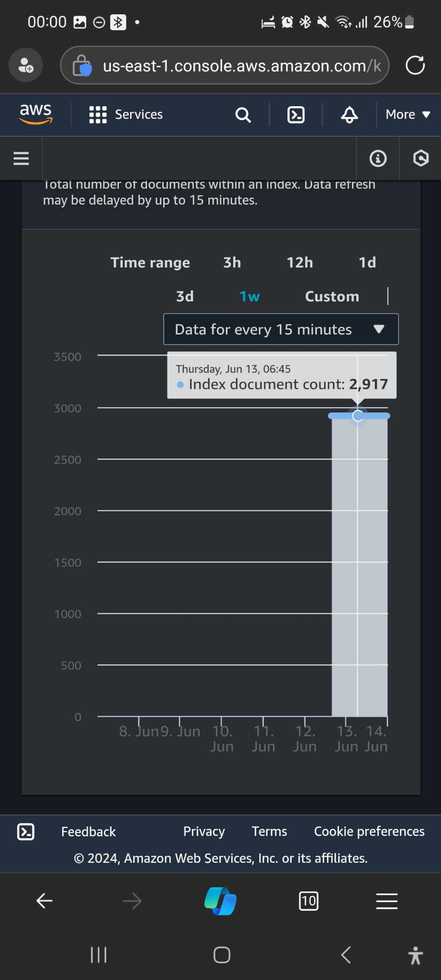Open the Feedback link in the footer

tap(89, 832)
